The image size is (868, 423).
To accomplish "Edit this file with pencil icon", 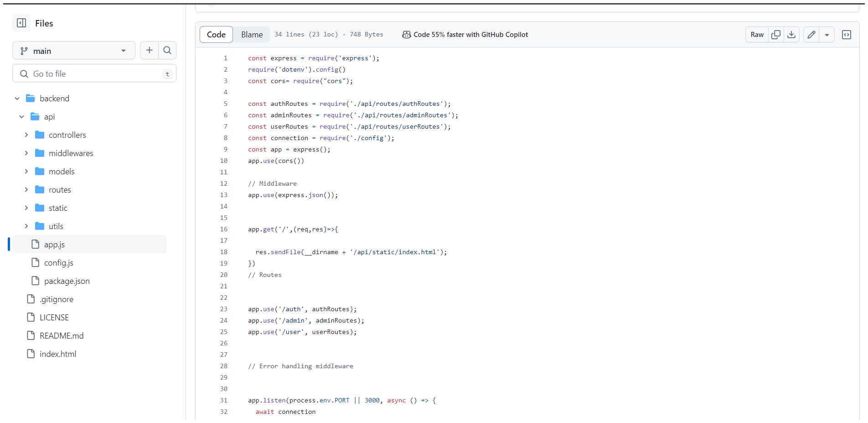I will (x=811, y=35).
